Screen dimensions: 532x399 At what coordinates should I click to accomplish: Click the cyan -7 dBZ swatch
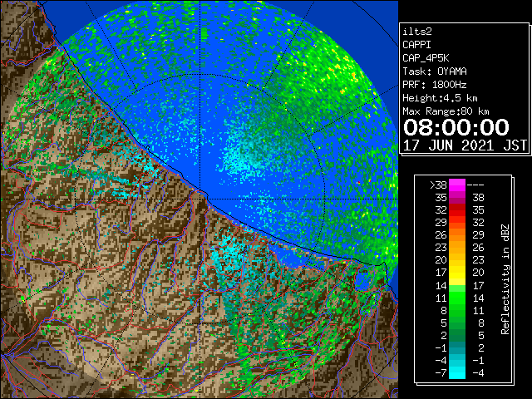coord(457,372)
